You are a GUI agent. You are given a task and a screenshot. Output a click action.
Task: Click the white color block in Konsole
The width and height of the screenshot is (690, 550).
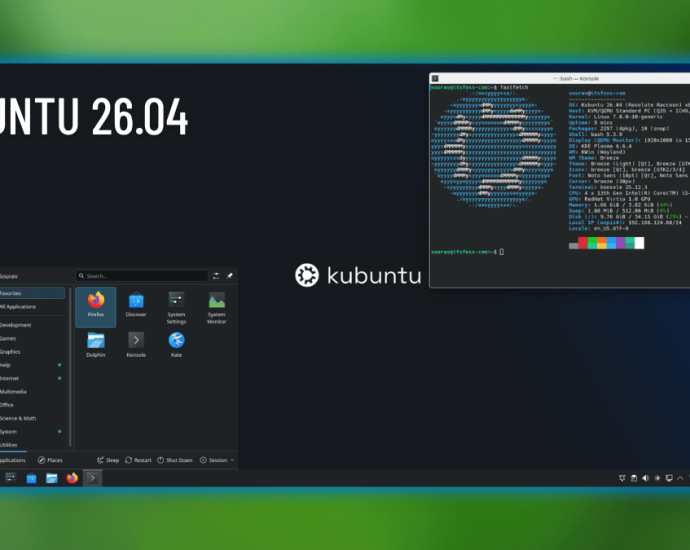click(639, 243)
